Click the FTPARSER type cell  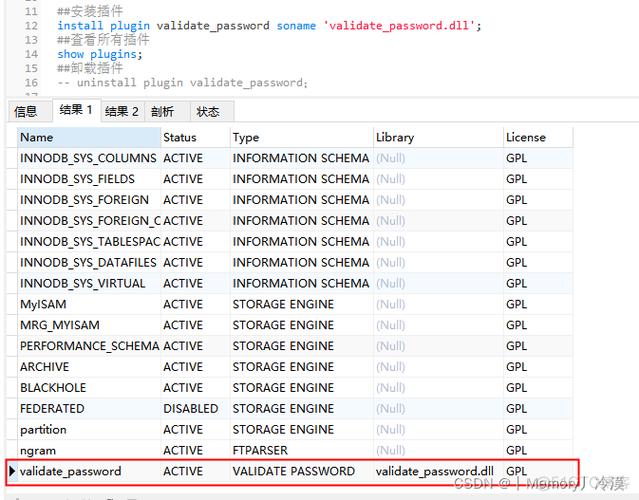coord(302,450)
